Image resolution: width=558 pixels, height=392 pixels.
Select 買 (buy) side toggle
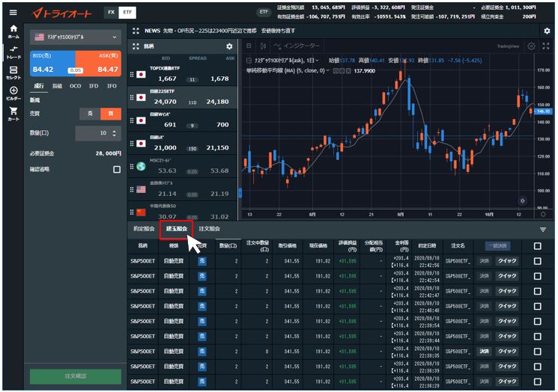tap(111, 114)
